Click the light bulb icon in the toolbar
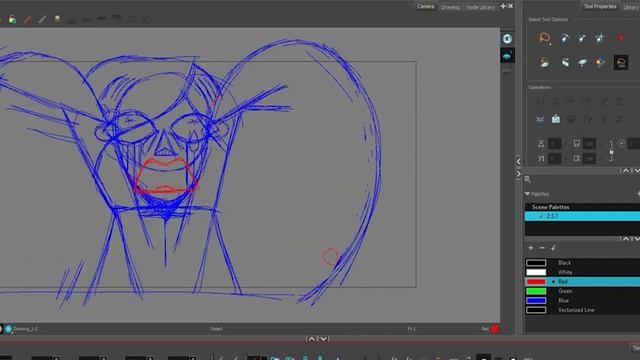The image size is (640, 360). 57,19
